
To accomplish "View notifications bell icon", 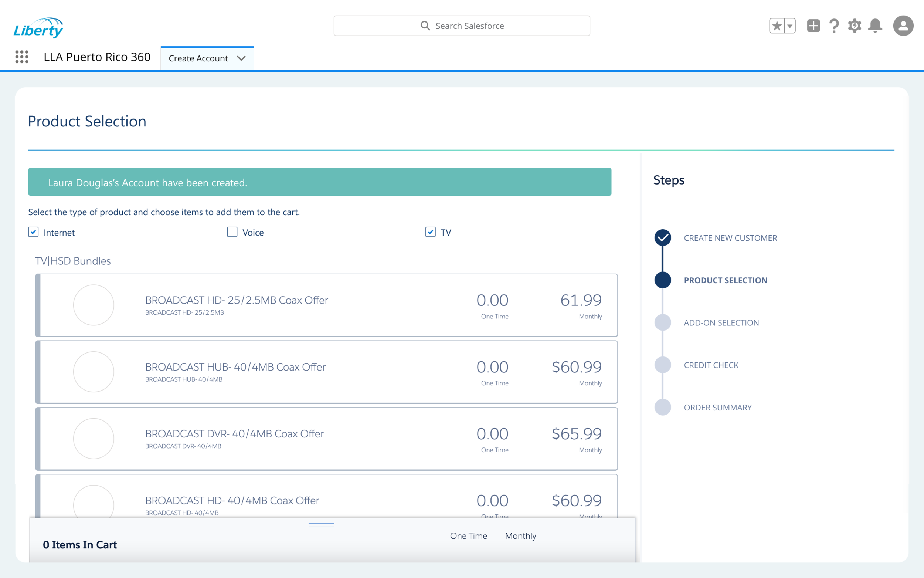I will (875, 26).
